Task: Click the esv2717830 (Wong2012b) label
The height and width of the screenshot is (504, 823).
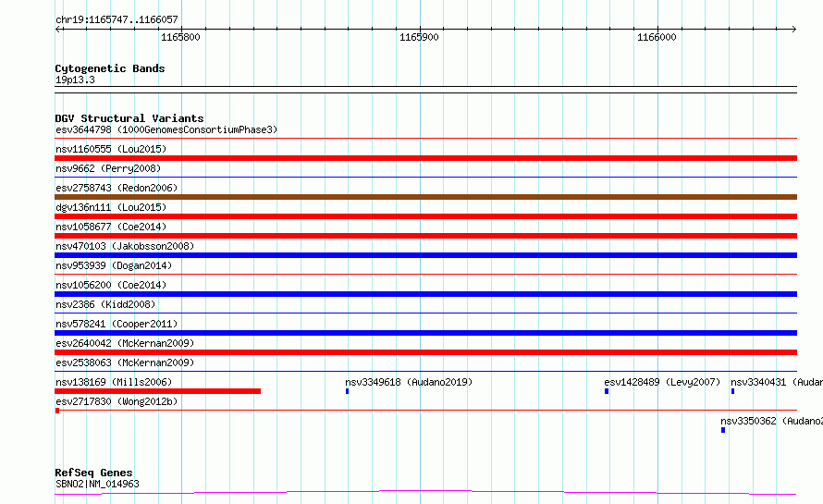Action: coord(117,401)
